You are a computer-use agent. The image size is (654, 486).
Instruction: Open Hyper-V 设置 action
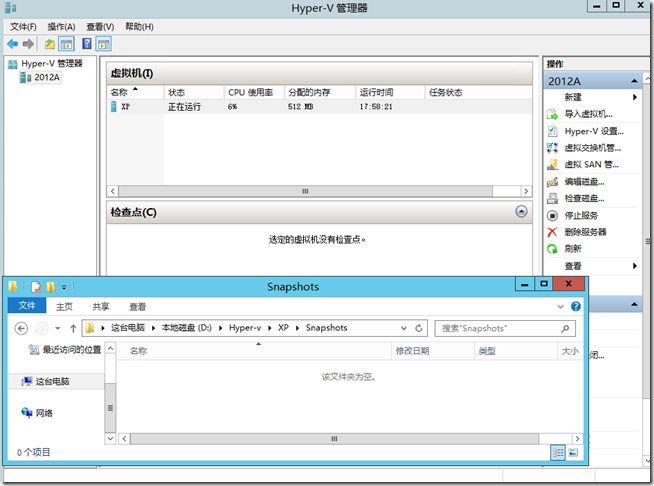pos(594,131)
